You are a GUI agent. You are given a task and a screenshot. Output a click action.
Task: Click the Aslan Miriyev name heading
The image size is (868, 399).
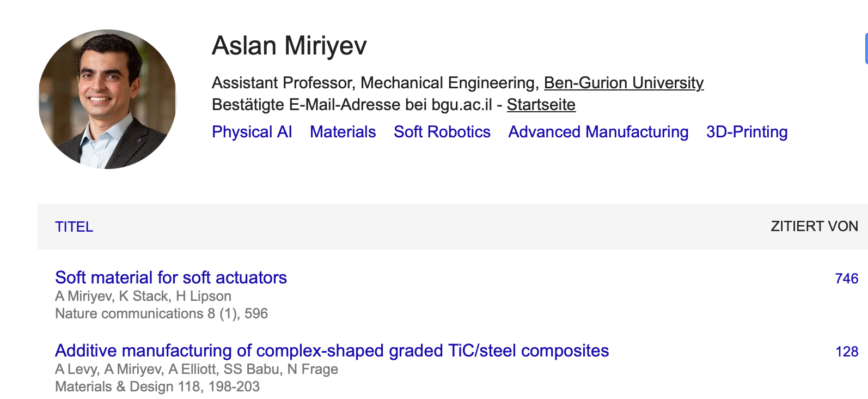[x=289, y=46]
